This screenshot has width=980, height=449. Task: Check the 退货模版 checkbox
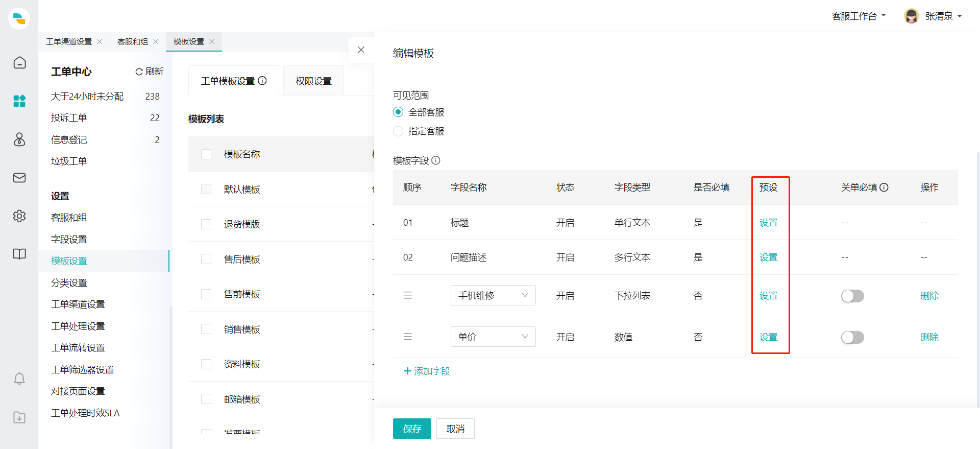pos(206,224)
